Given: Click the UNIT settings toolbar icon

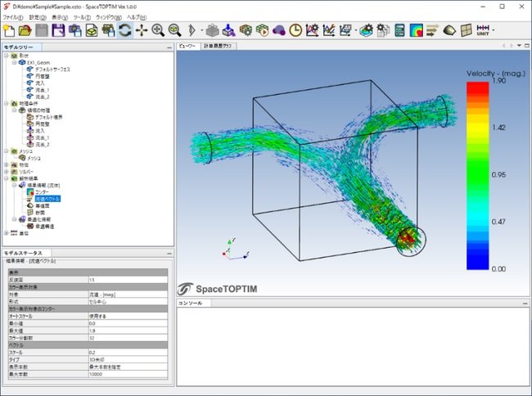Looking at the screenshot, I should pyautogui.click(x=484, y=30).
